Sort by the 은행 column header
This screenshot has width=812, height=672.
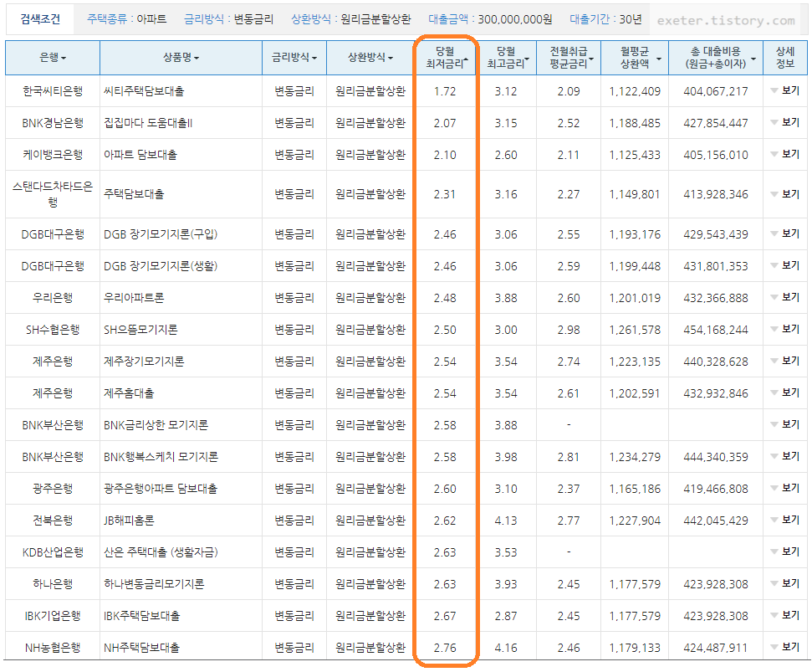pos(53,58)
